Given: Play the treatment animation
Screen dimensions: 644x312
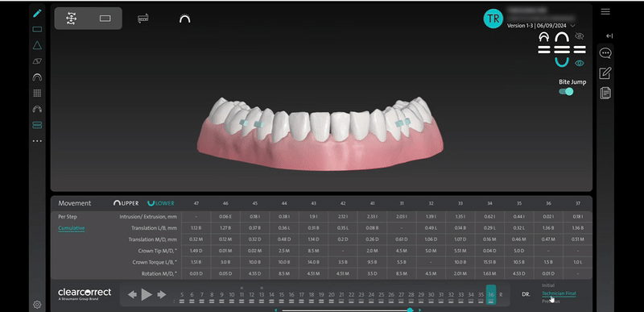Looking at the screenshot, I should click(147, 294).
